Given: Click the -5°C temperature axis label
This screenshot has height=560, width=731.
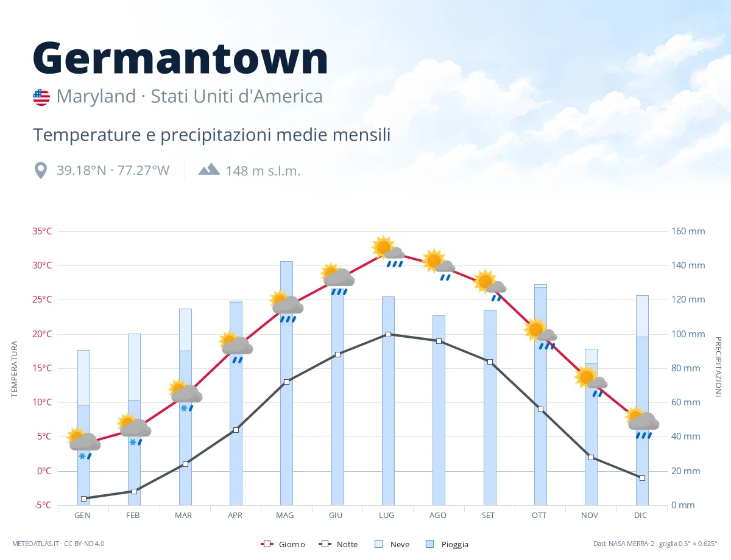Looking at the screenshot, I should click(x=43, y=505).
